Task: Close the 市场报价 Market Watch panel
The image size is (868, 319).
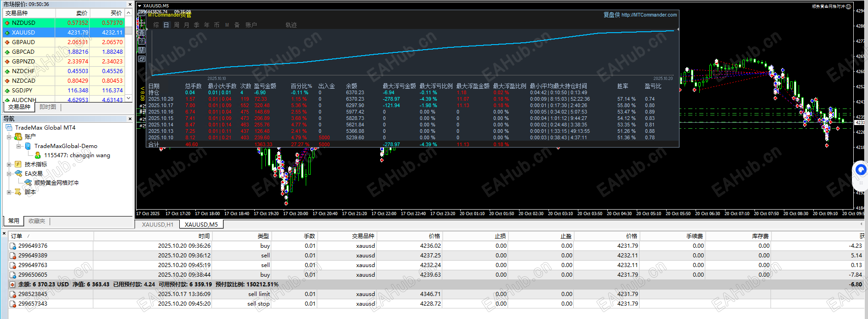Action: [x=130, y=4]
